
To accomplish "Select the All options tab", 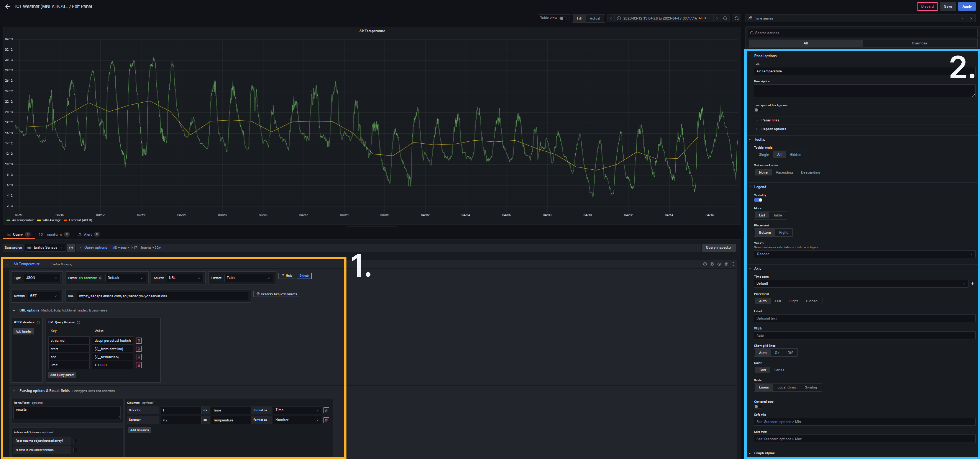I will click(x=805, y=43).
